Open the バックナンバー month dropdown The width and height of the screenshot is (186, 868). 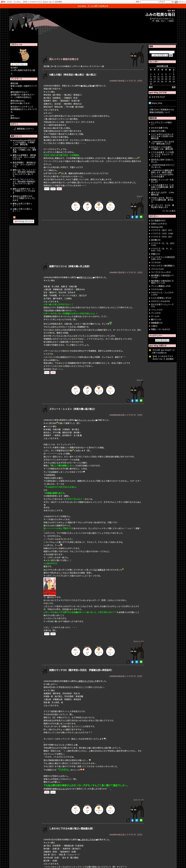coord(162,340)
